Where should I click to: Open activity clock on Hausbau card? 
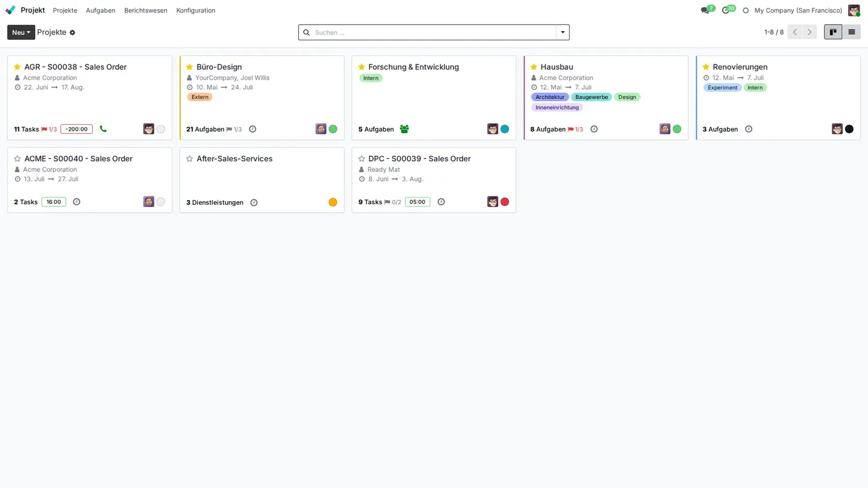coord(594,129)
